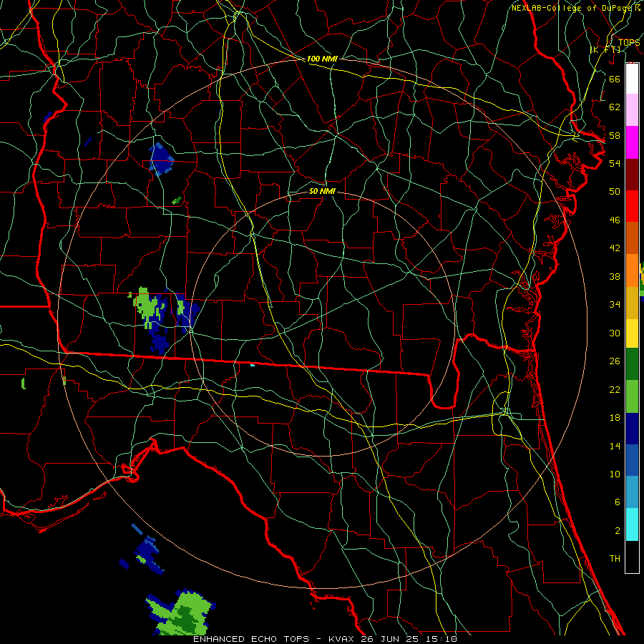Click the single-digit 6 legend label

[x=617, y=502]
